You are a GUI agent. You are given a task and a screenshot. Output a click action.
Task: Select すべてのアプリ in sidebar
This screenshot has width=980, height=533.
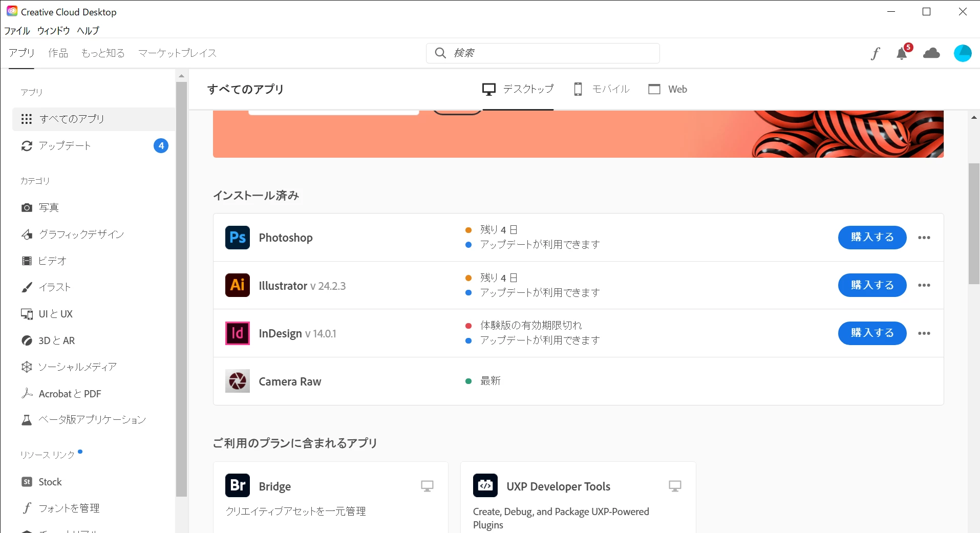click(94, 119)
